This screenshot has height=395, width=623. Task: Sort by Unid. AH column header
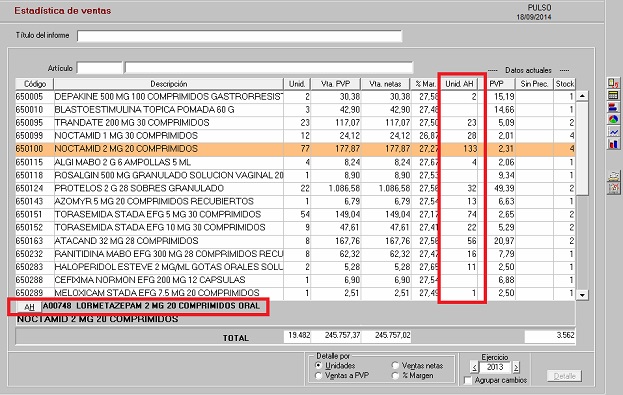pyautogui.click(x=459, y=84)
